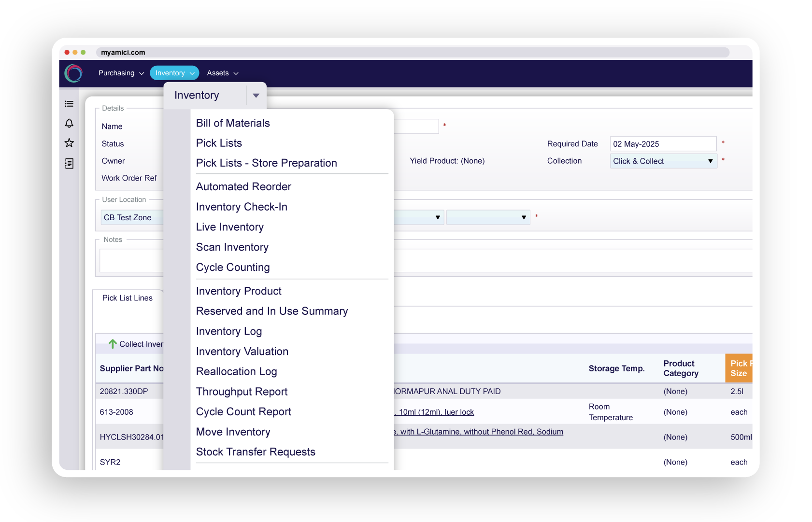Image resolution: width=812 pixels, height=522 pixels.
Task: Click the Required Date input field
Action: click(x=663, y=144)
